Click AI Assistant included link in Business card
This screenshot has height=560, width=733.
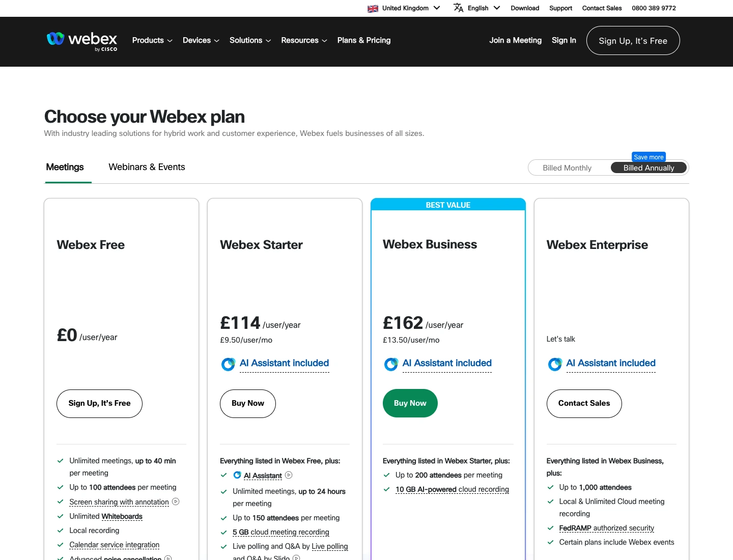click(447, 363)
